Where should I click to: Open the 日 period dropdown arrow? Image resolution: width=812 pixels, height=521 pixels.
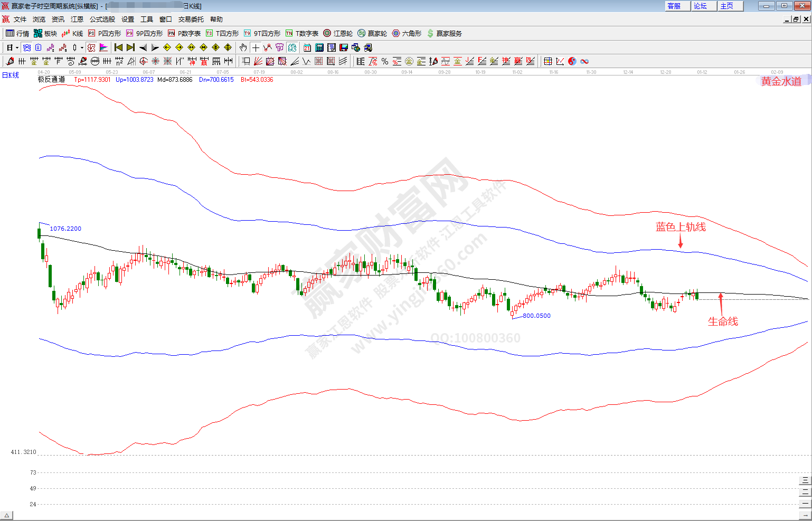(17, 48)
